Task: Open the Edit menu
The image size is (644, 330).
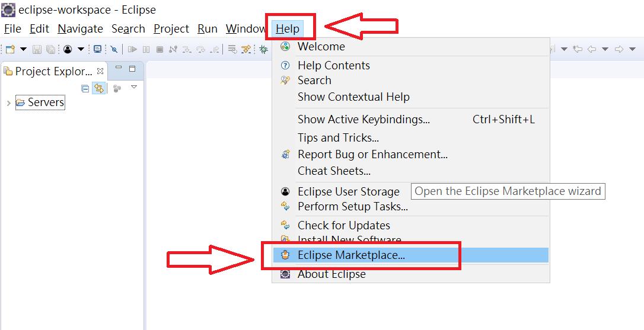Action: coord(39,28)
